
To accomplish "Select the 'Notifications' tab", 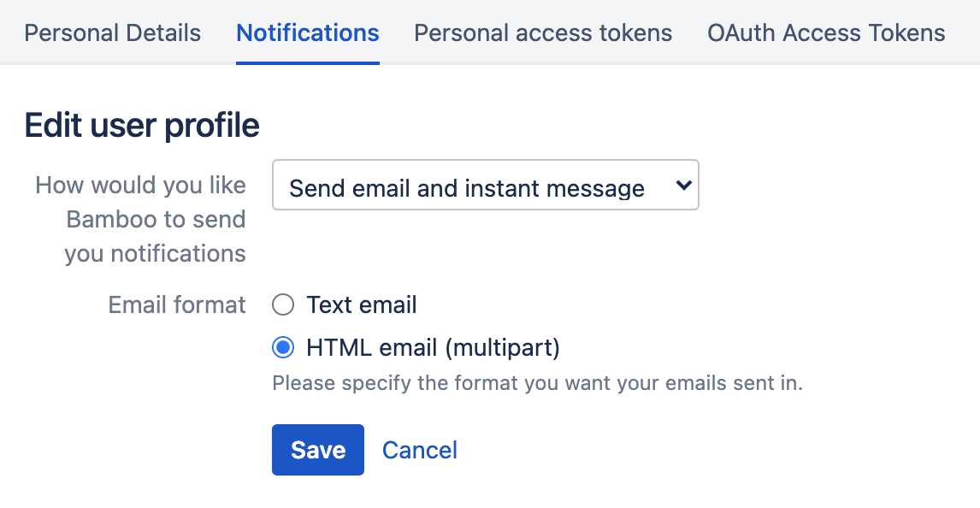I will [x=307, y=32].
